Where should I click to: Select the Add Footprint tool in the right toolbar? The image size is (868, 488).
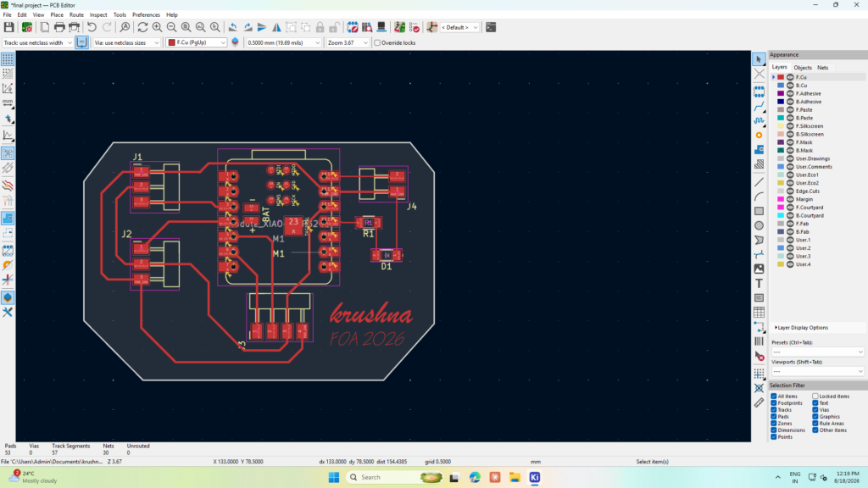pos(759,91)
